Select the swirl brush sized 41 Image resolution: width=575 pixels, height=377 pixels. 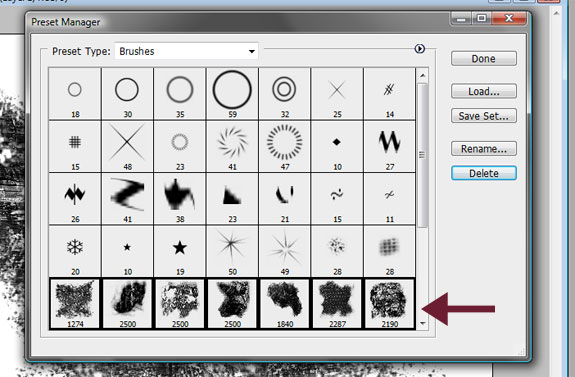pos(232,146)
